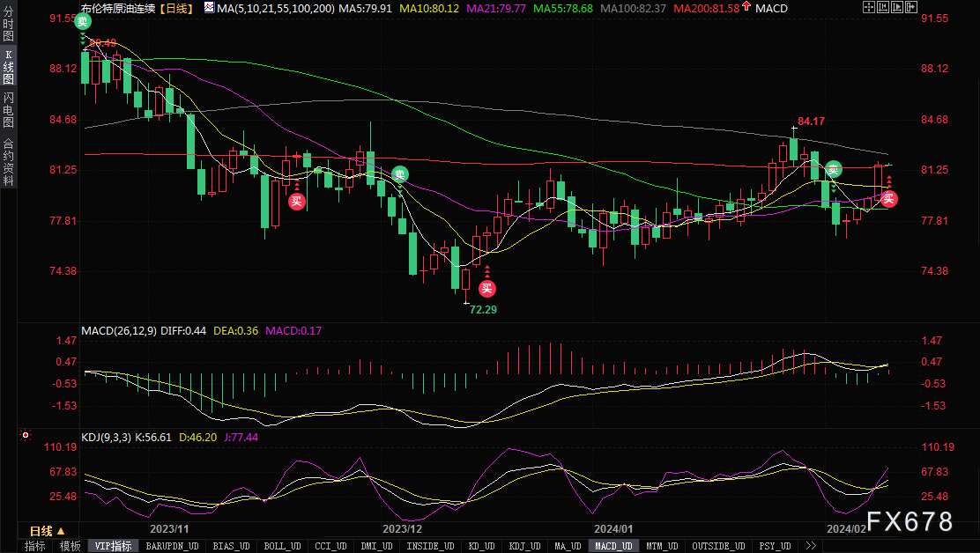Open the 日线 period dropdown
The width and height of the screenshot is (980, 553).
[x=48, y=531]
